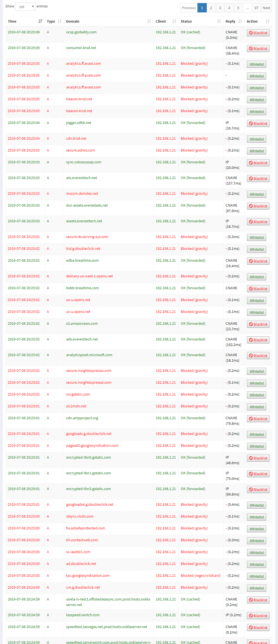Blacklist analyticspixel.microsoft.com
This screenshot has width=278, height=644.
coord(258,356)
